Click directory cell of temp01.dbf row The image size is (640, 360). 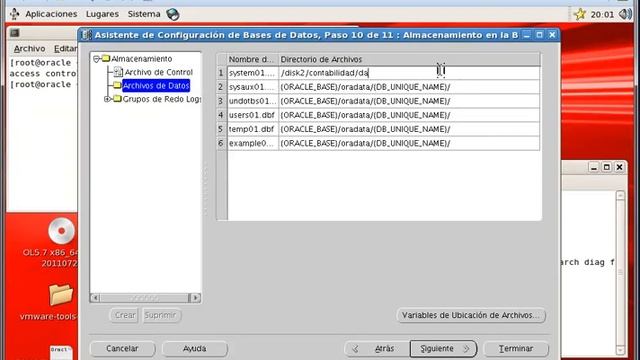[409, 129]
